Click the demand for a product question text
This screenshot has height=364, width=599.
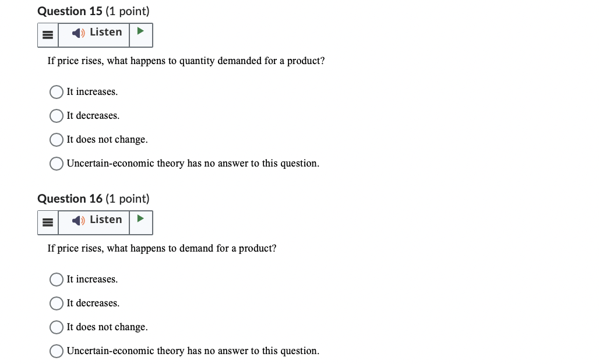click(162, 248)
